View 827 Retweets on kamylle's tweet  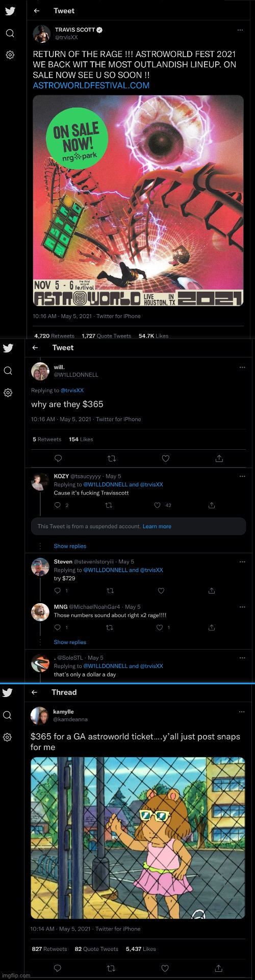(49, 949)
